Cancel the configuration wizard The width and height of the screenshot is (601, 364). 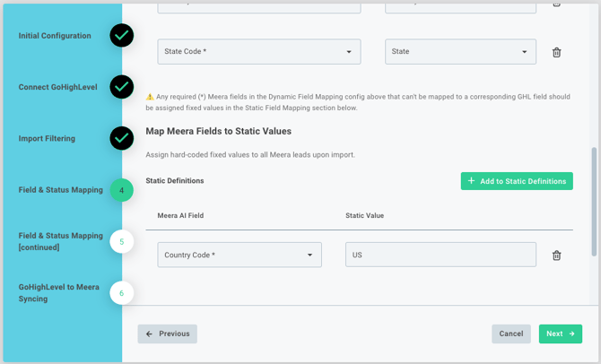pos(511,334)
